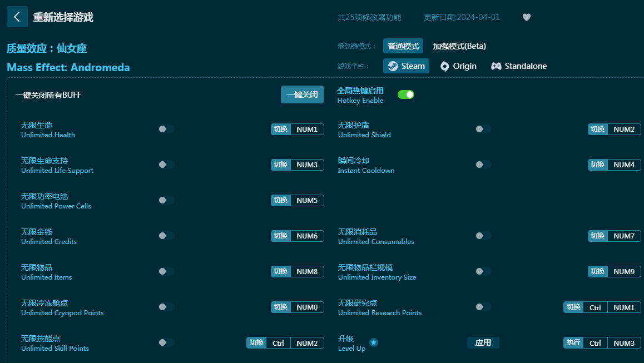Toggle Unlimited Items switch
The height and width of the screenshot is (363, 644).
pyautogui.click(x=166, y=271)
